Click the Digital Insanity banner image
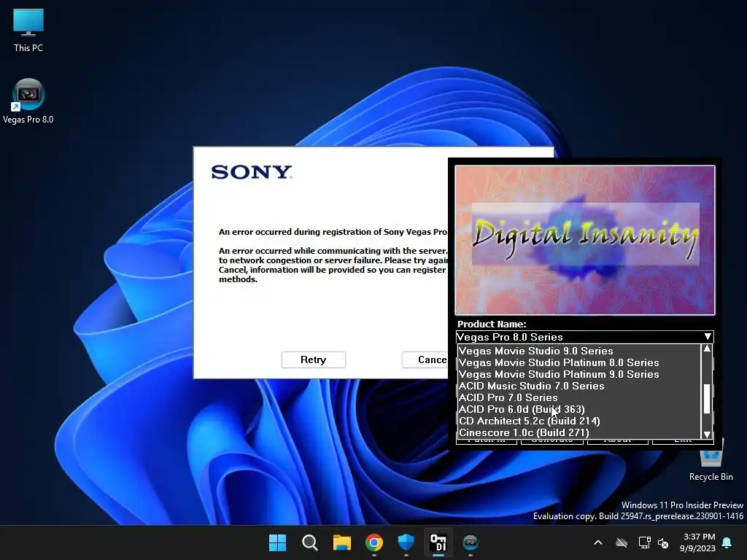 (584, 240)
